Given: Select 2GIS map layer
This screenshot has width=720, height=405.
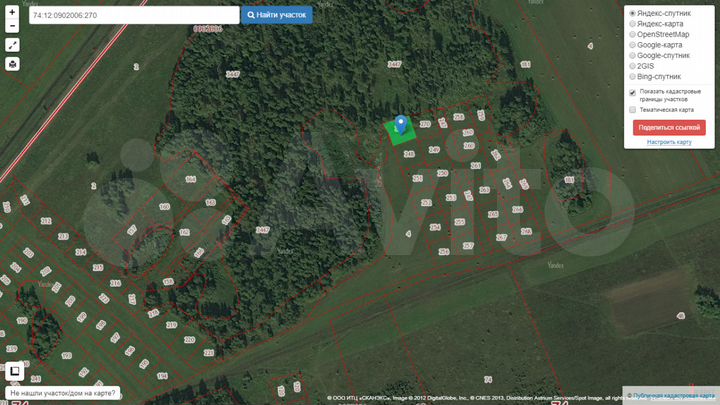Looking at the screenshot, I should coord(632,66).
